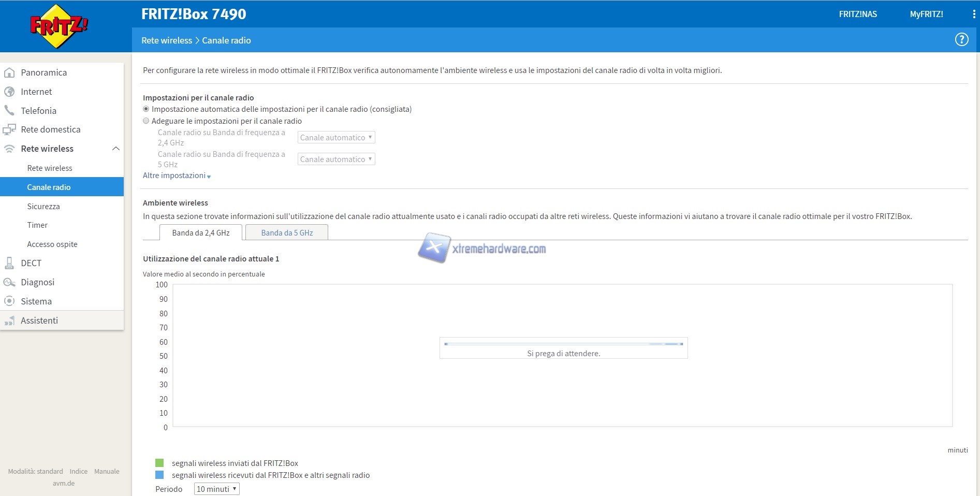Select automatic radio channel settings option
Image resolution: width=980 pixels, height=496 pixels.
tap(146, 109)
